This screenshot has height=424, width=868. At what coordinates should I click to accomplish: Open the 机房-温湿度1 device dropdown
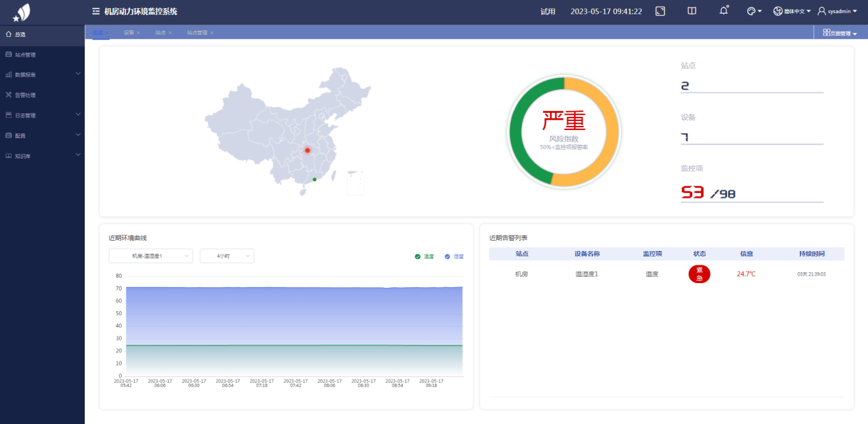coord(150,256)
